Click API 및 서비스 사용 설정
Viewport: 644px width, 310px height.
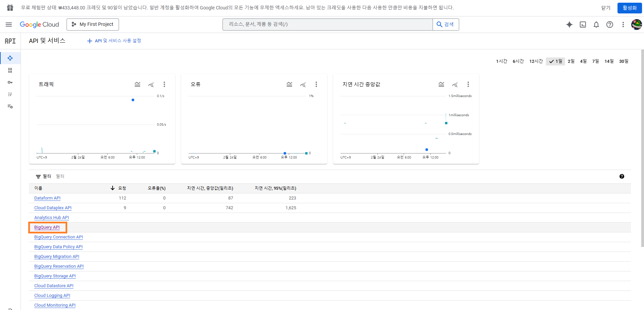[x=114, y=41]
